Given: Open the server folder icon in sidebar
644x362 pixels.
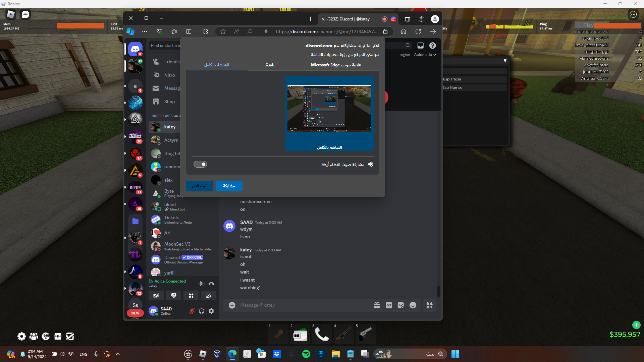Looking at the screenshot, I should point(135,221).
